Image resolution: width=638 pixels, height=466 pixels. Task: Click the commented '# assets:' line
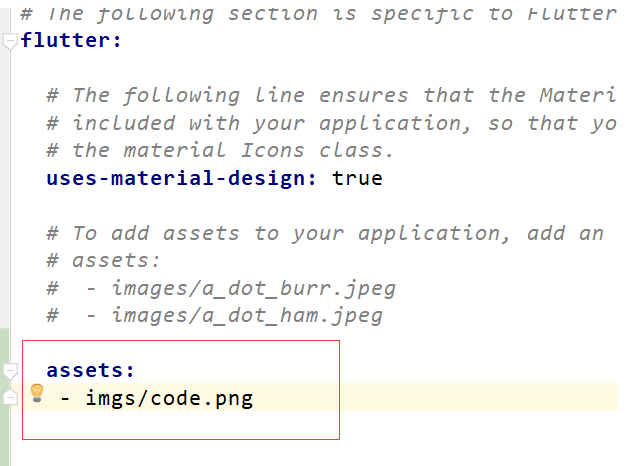(103, 260)
